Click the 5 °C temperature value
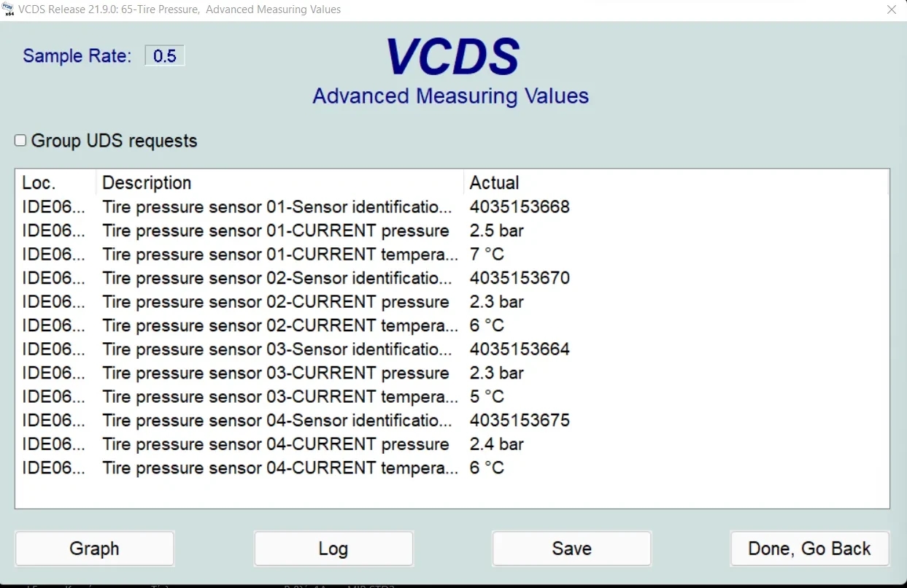 coord(487,397)
